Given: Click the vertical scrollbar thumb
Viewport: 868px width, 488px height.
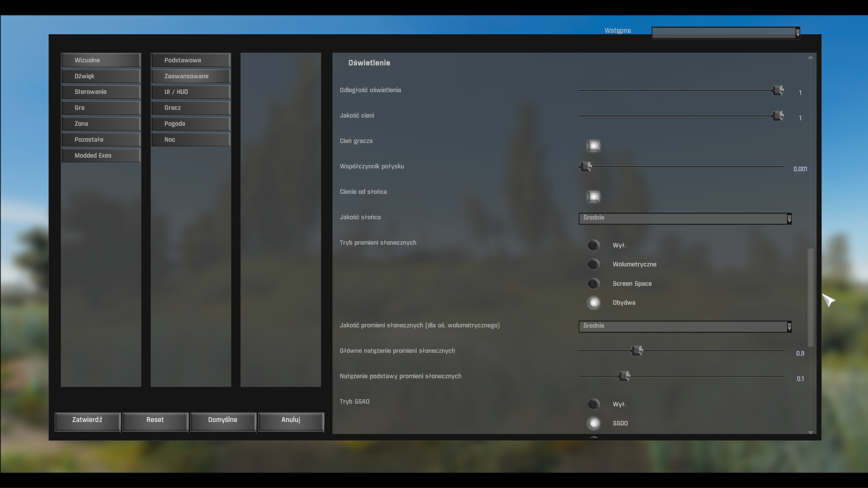Looking at the screenshot, I should click(x=810, y=298).
